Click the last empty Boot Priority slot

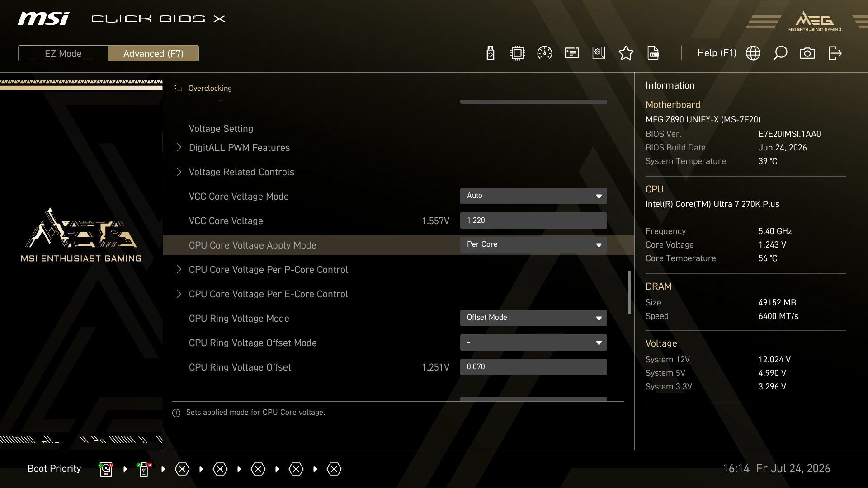[x=334, y=469]
